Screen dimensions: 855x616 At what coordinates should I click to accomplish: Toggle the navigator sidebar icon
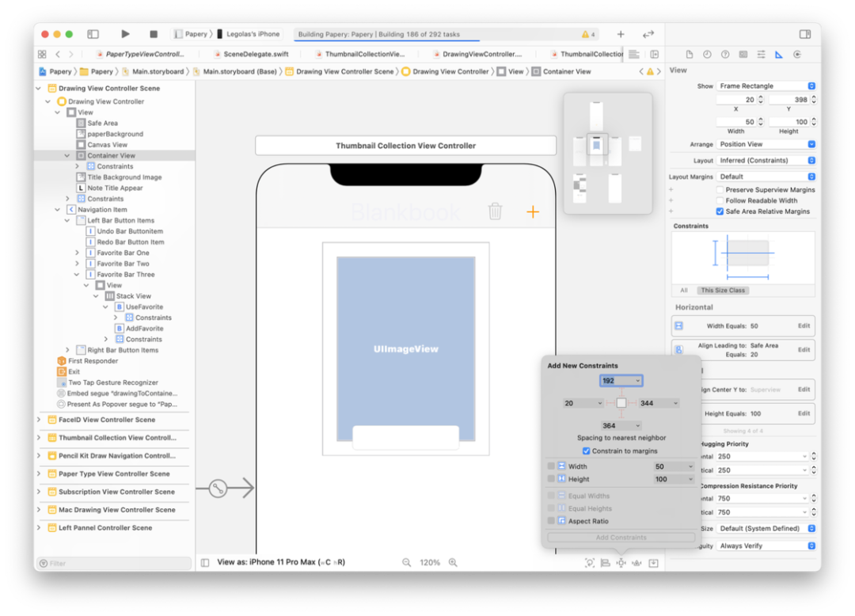93,34
